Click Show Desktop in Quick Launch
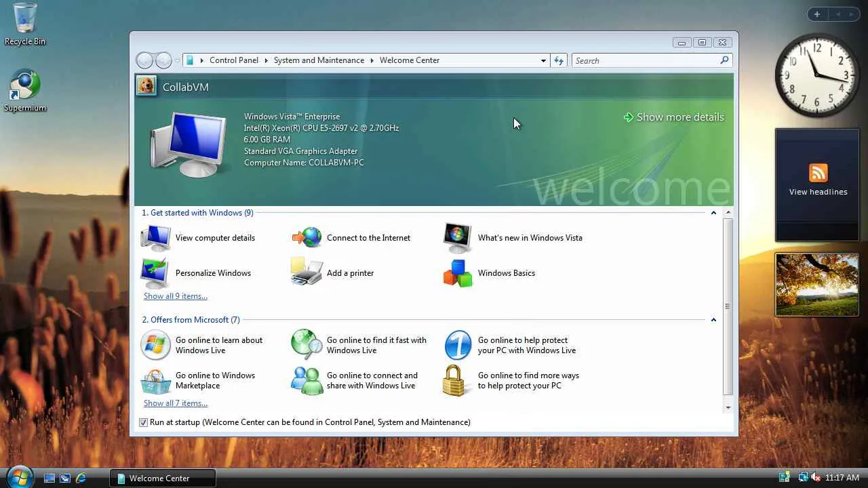 tap(50, 478)
